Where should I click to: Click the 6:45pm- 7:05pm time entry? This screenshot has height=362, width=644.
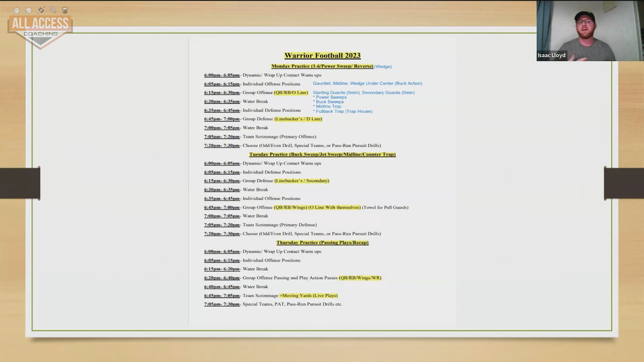222,296
